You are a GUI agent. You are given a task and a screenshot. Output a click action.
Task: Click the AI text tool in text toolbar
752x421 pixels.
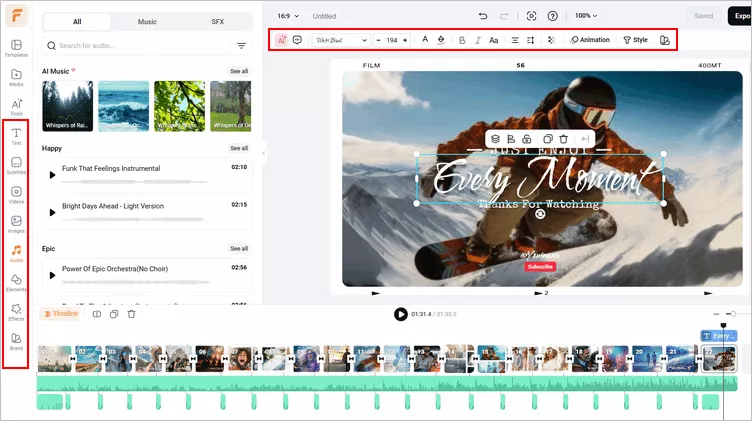(x=282, y=40)
